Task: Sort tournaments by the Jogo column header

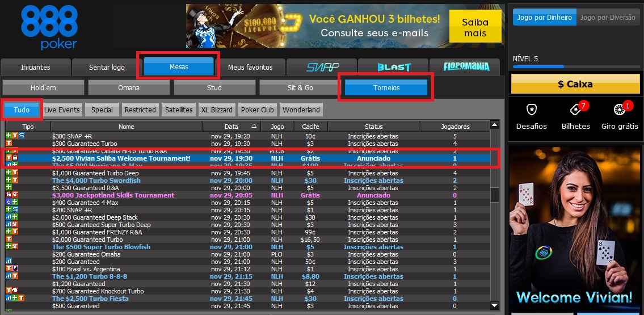Action: click(x=277, y=127)
